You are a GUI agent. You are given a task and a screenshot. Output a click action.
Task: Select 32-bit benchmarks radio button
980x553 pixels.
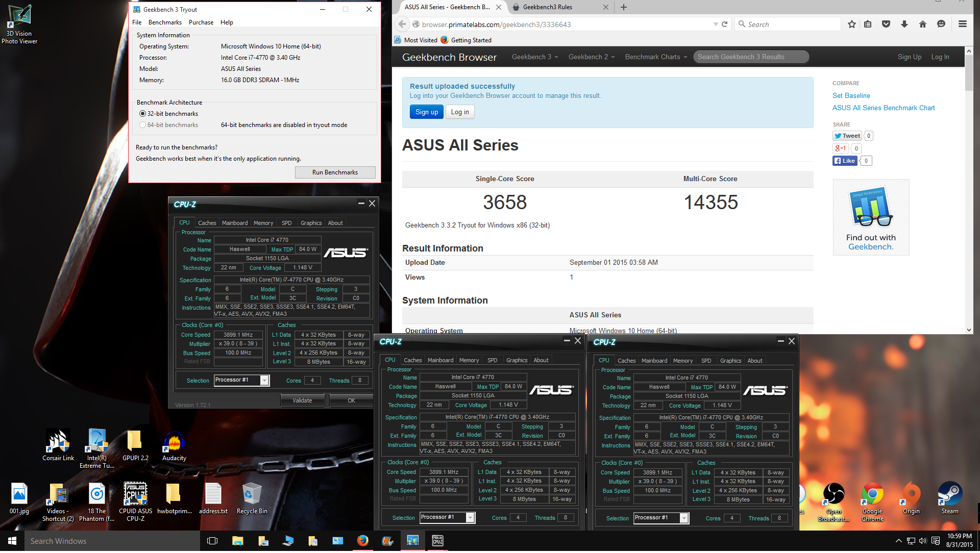tap(142, 114)
